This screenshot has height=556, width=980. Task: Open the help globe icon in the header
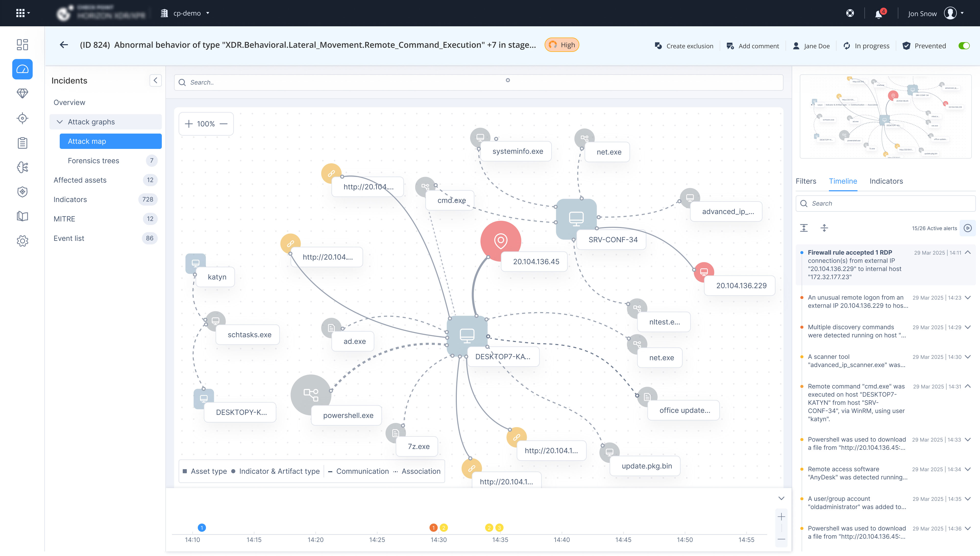click(850, 13)
